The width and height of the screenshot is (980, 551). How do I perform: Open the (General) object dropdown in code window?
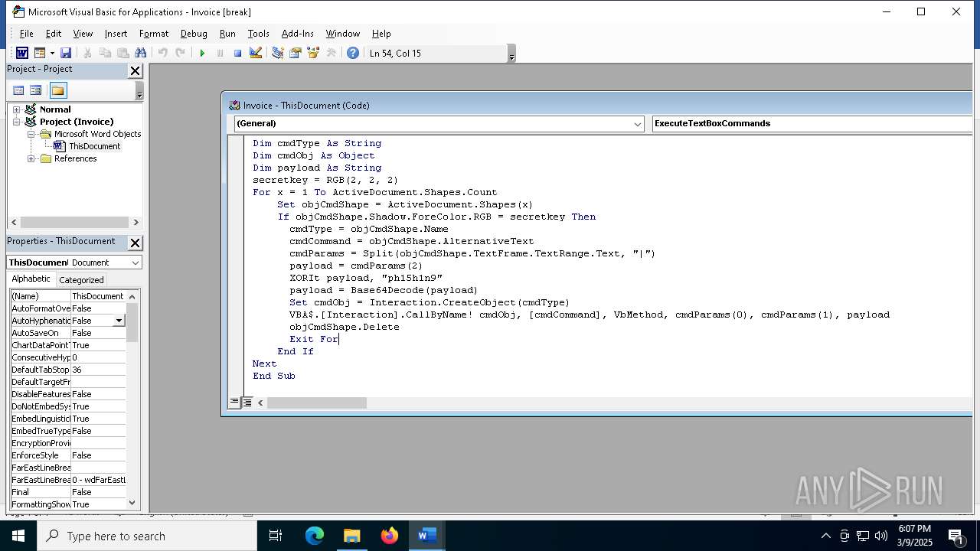click(637, 123)
